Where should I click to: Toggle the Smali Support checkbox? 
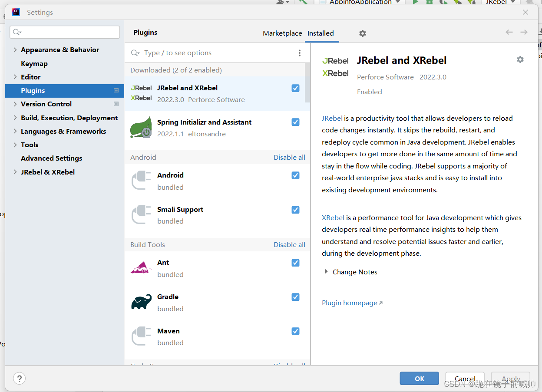296,210
